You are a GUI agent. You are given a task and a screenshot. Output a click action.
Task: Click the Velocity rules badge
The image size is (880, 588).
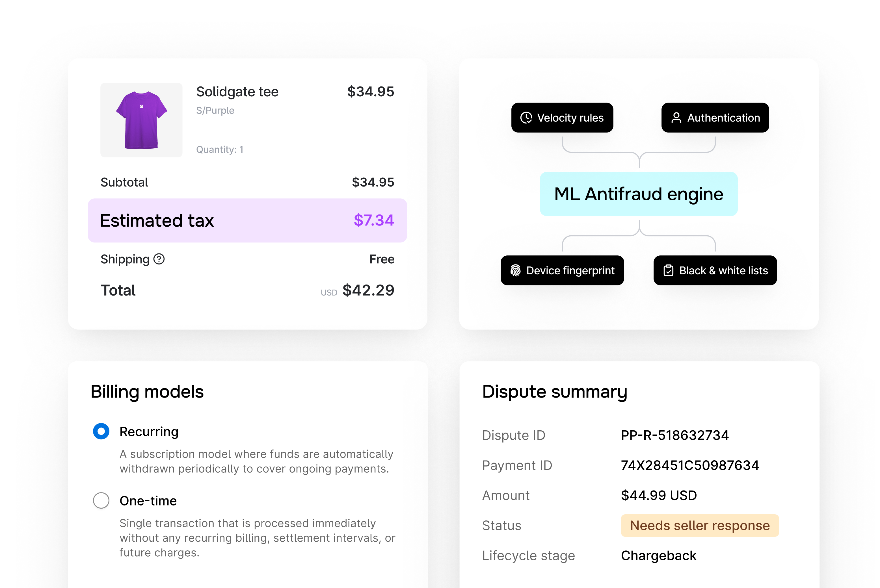(562, 118)
